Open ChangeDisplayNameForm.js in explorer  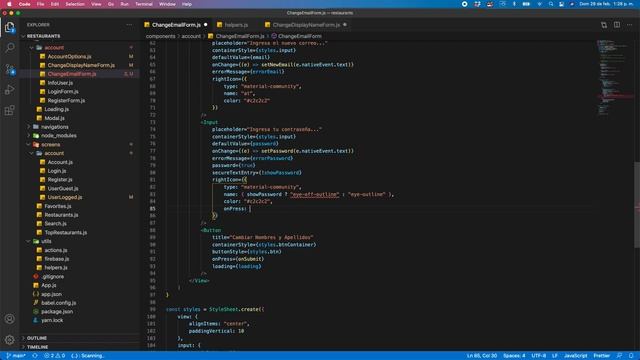point(81,65)
